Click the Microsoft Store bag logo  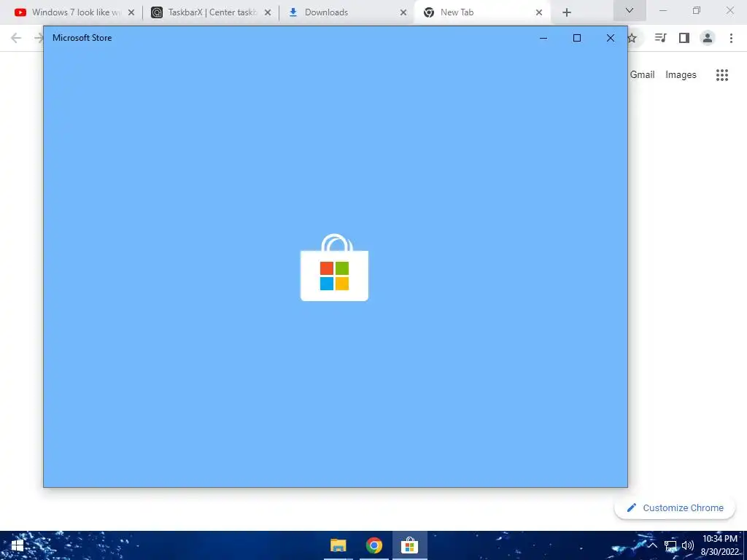pos(334,268)
